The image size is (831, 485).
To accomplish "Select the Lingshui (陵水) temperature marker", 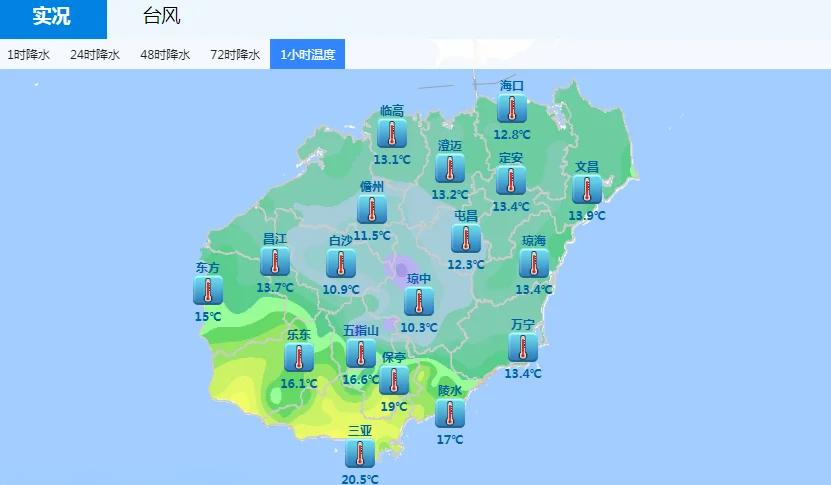I will click(x=450, y=413).
